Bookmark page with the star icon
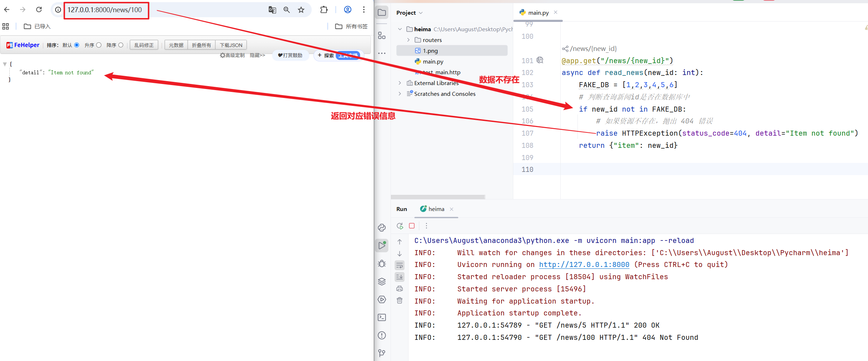 pos(301,10)
